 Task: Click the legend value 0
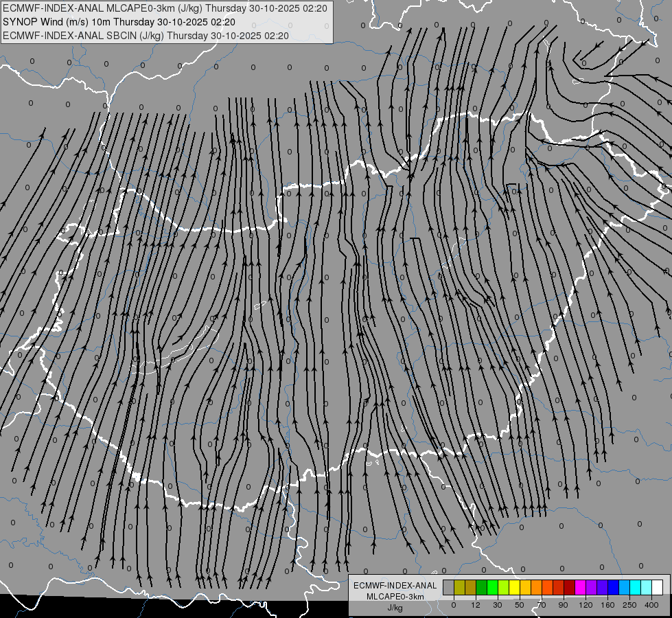pyautogui.click(x=454, y=605)
